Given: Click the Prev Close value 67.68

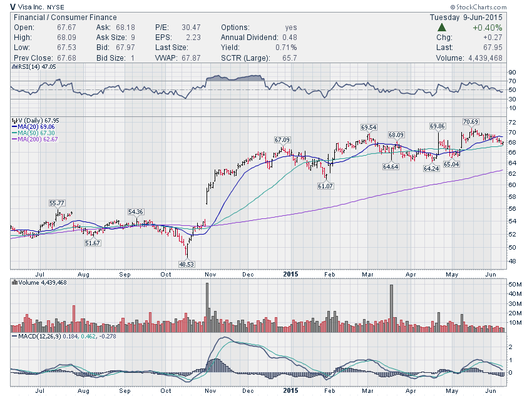Looking at the screenshot, I should click(x=66, y=58).
